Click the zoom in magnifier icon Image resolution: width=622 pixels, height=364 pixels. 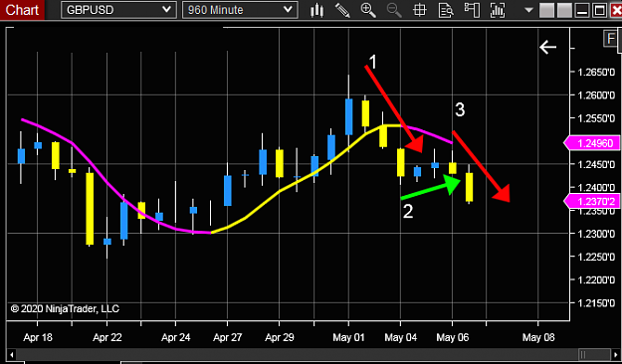tap(368, 10)
